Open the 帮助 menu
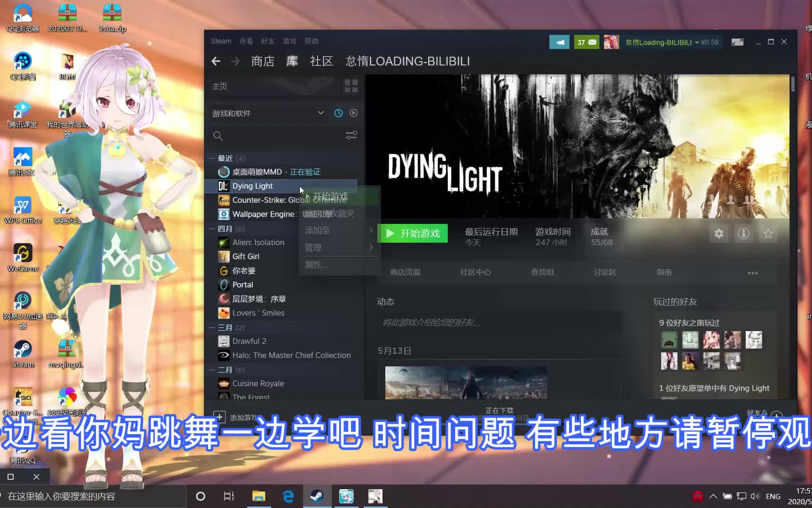 tap(312, 41)
